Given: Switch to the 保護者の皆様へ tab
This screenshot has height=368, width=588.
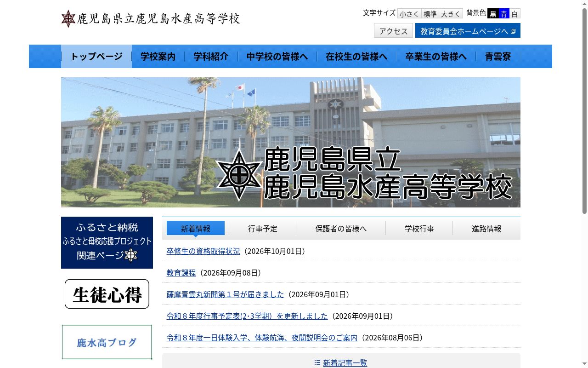Looking at the screenshot, I should click(x=341, y=228).
